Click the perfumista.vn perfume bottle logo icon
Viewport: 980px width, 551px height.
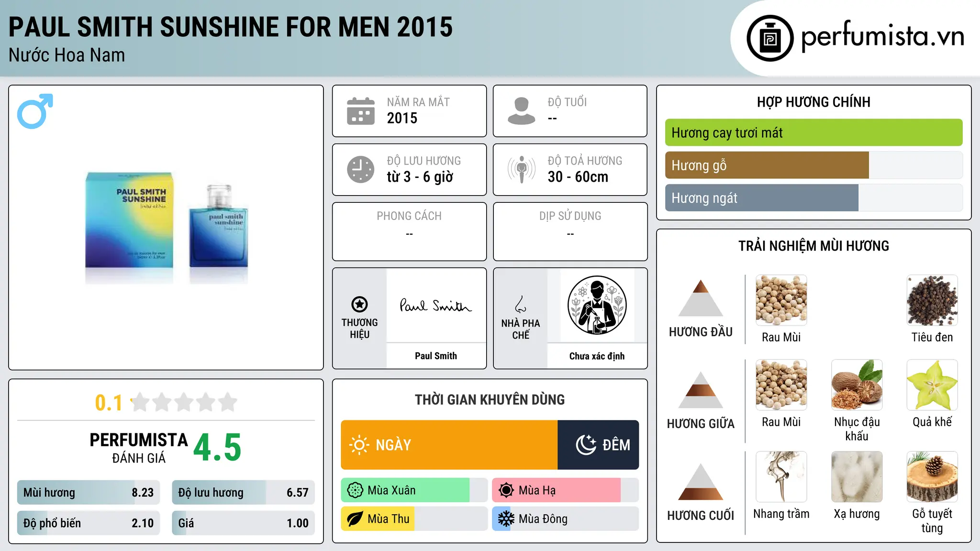(770, 38)
